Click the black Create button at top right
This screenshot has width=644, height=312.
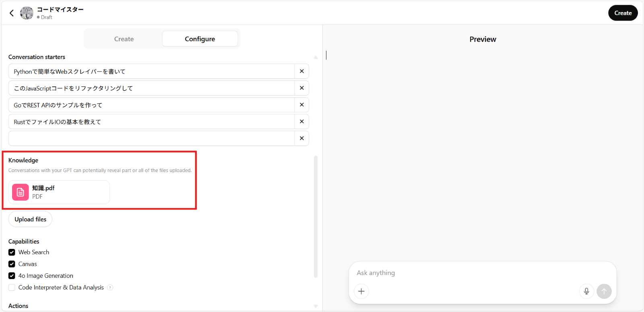(623, 13)
